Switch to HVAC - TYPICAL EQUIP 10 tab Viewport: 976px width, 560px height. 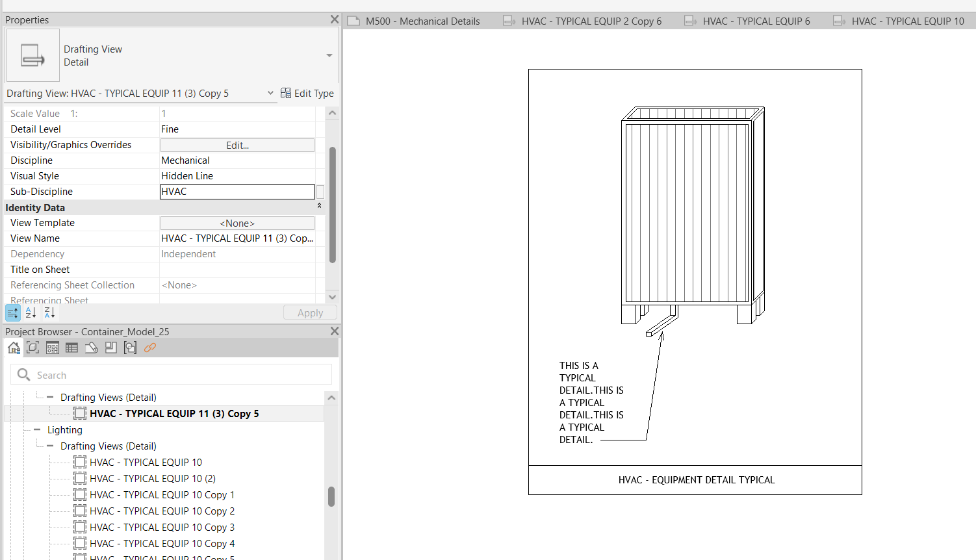pyautogui.click(x=908, y=21)
